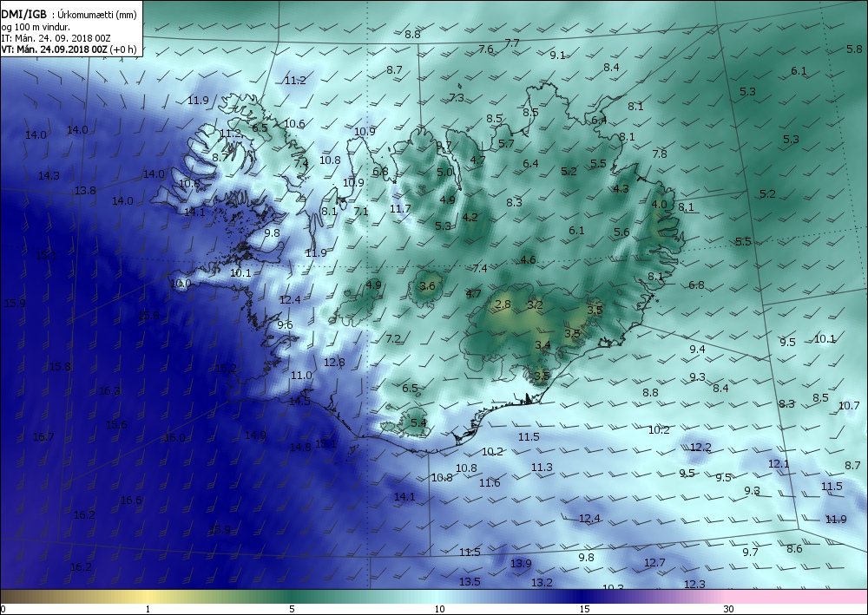Screen dimensions: 868x615
Task: Click legend tick label 30 on color bar
Action: click(728, 610)
